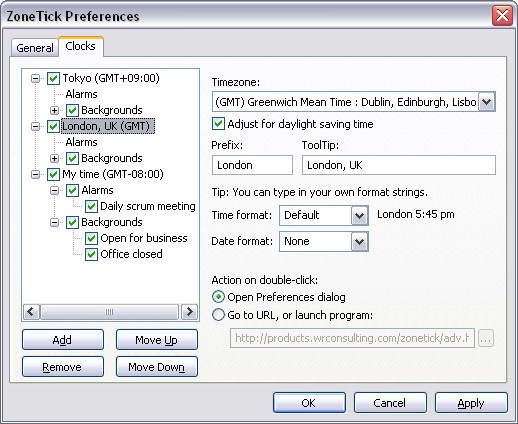The width and height of the screenshot is (518, 424).
Task: Toggle Backgrounds checkbox under London, UK
Action: pos(72,158)
